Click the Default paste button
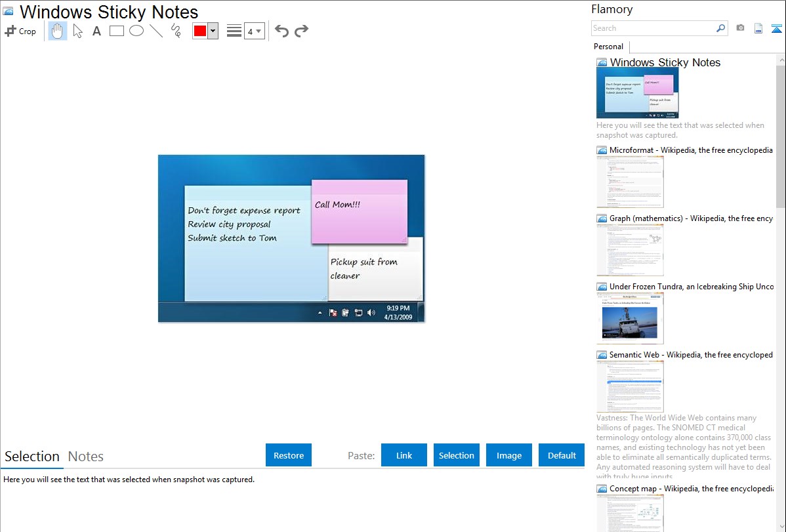This screenshot has width=786, height=532. tap(562, 455)
